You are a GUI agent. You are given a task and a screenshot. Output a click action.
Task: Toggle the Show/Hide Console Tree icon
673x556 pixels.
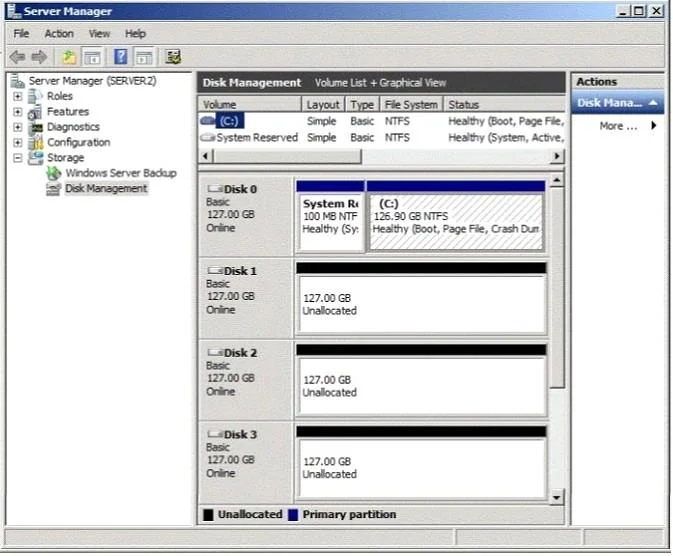pos(92,57)
